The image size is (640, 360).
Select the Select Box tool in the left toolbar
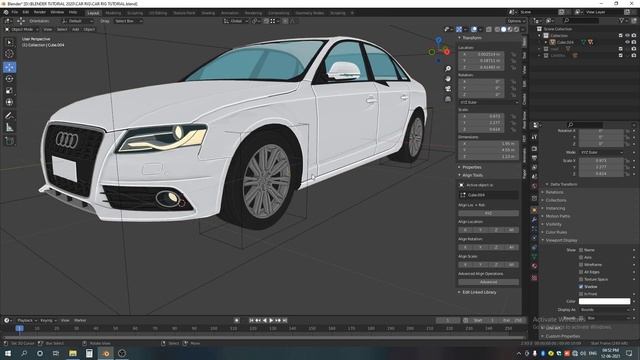pos(9,42)
